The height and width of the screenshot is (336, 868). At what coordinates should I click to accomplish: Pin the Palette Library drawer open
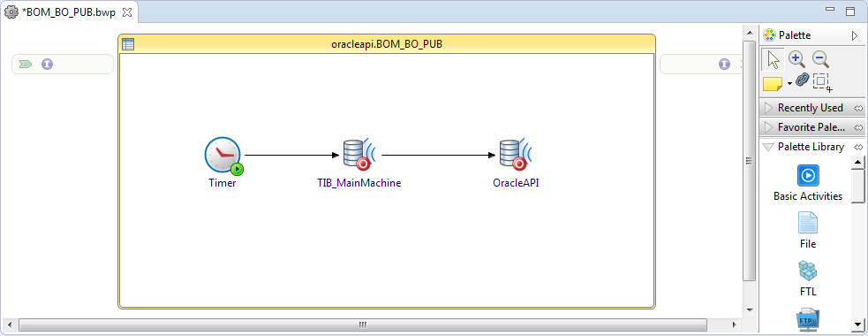pos(858,147)
